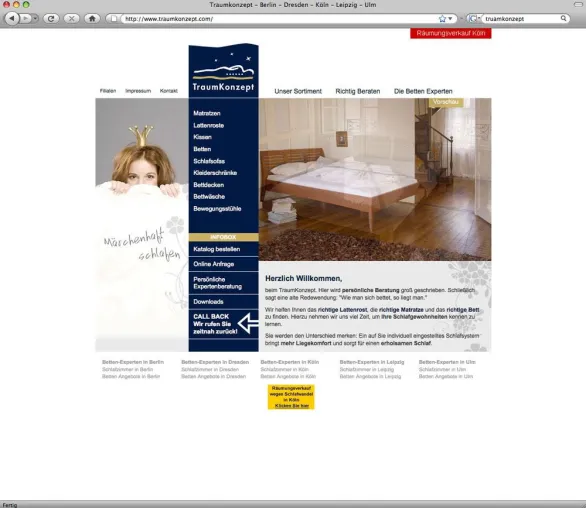Screen dimensions: 586x508
Task: Open Betten Angebote in Leipzig link
Action: coord(370,376)
